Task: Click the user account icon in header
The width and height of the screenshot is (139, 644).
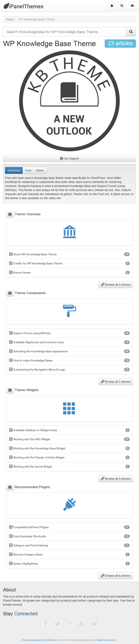Action: coord(112,6)
